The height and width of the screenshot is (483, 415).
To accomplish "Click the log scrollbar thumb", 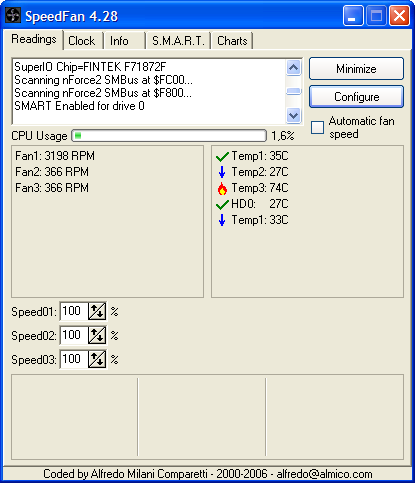I will tap(293, 91).
